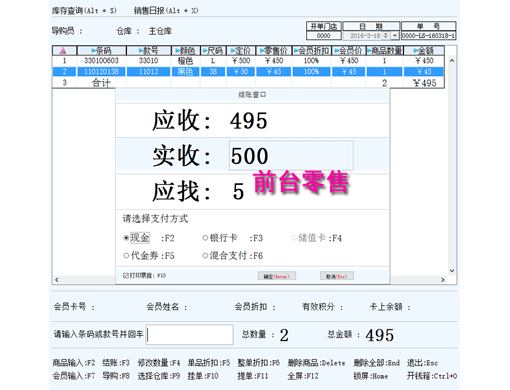Viewport: 510px width, 390px height.
Task: Open 库存查询 (Alt+S) menu
Action: [84, 11]
